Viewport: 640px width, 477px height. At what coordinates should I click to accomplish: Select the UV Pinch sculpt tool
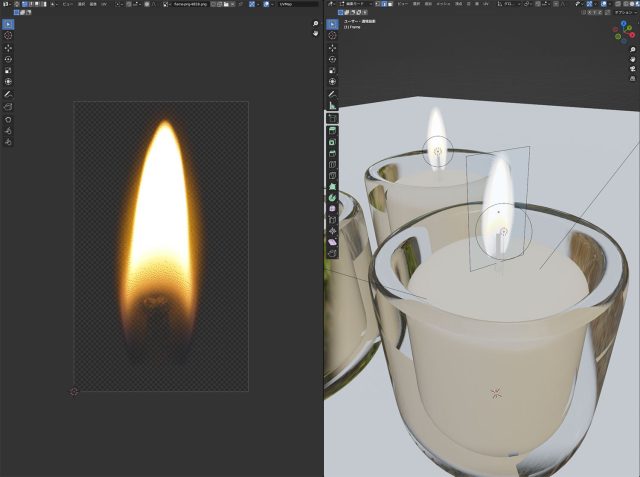click(8, 142)
